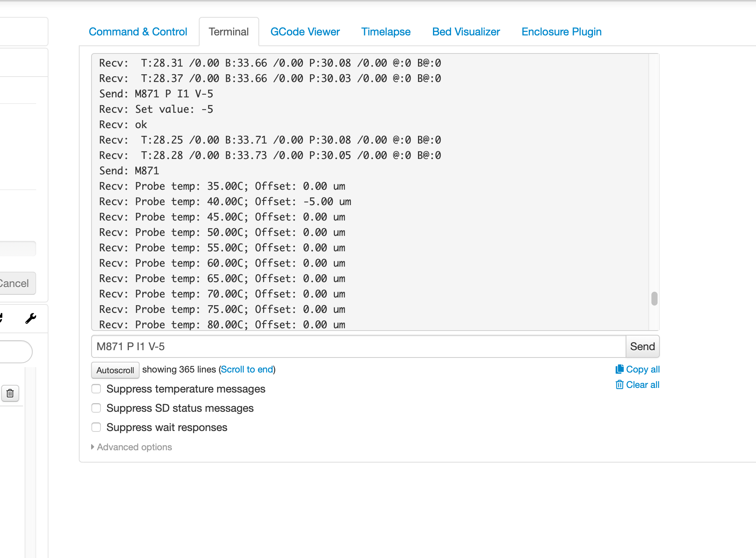Enable Suppress wait responses
The width and height of the screenshot is (756, 558).
(96, 427)
